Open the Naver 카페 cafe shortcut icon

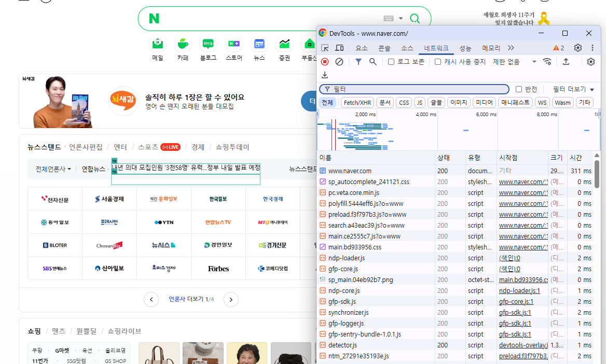183,44
